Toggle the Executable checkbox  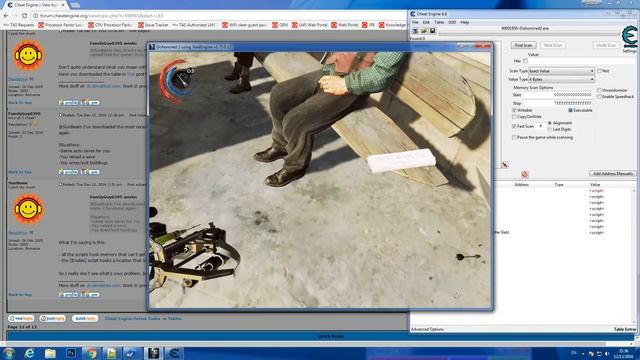(570, 110)
